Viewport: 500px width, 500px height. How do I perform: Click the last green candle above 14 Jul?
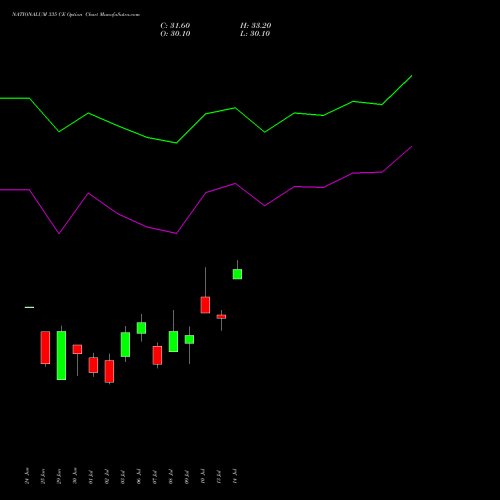[x=237, y=274]
